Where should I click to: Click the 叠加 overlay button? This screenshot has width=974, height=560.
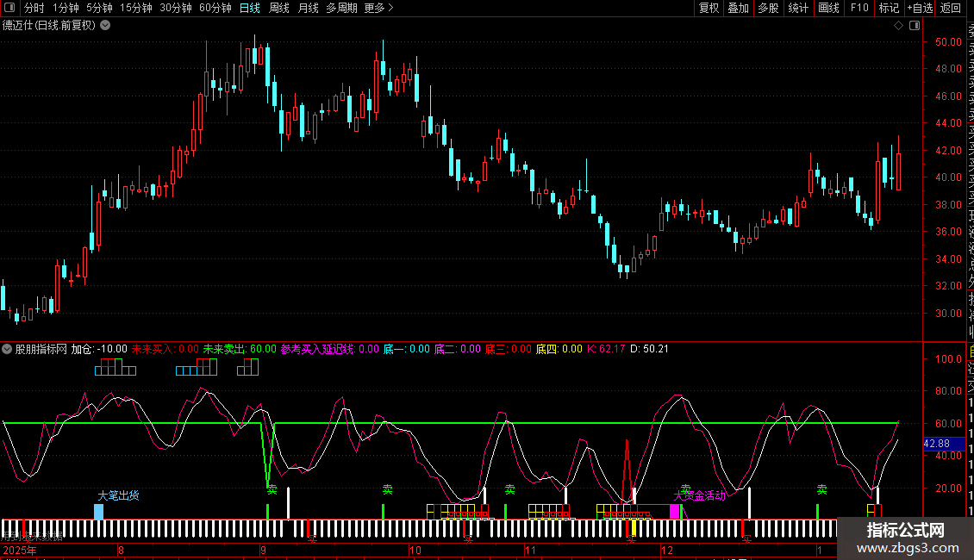(x=738, y=9)
